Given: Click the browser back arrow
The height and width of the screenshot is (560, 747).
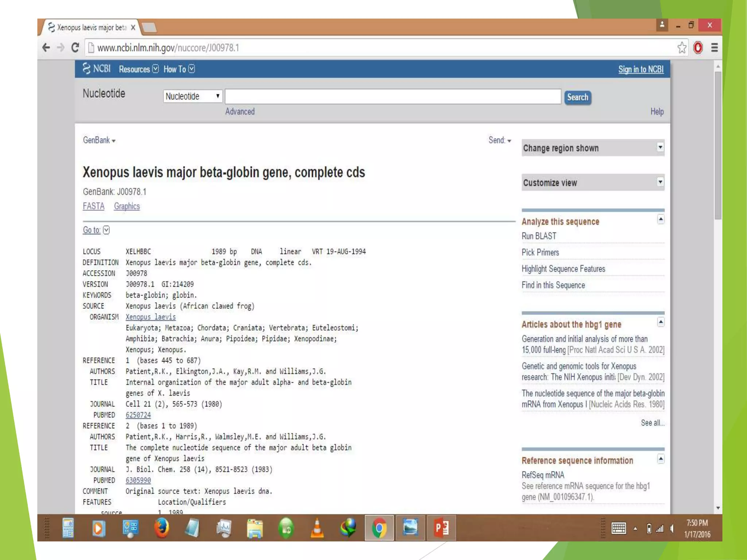Looking at the screenshot, I should pyautogui.click(x=46, y=48).
